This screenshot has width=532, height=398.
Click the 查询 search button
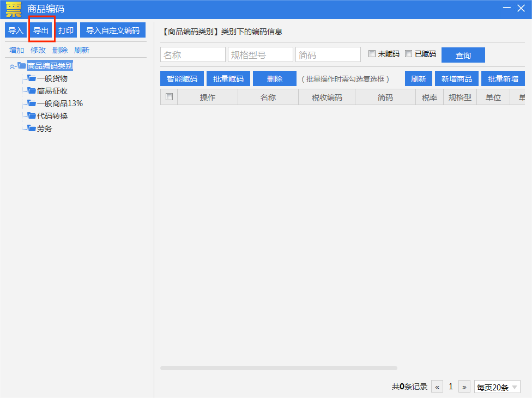463,55
